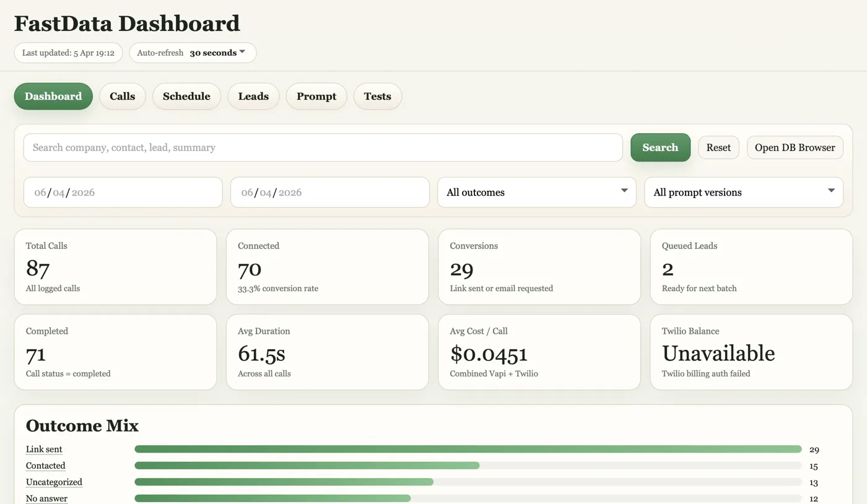Select the Completed stat card

click(115, 352)
